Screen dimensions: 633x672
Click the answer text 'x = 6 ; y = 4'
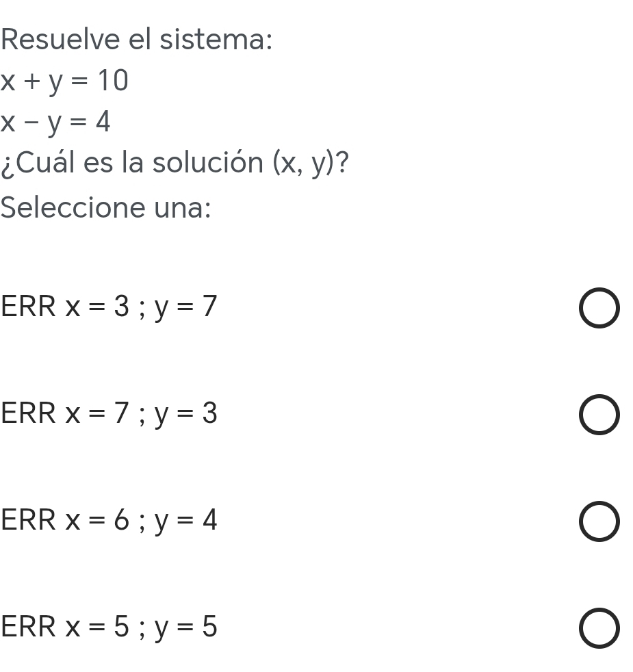point(141,520)
